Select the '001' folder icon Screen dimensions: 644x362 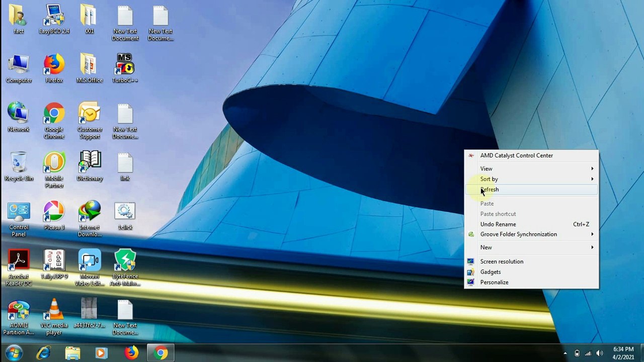pos(89,19)
